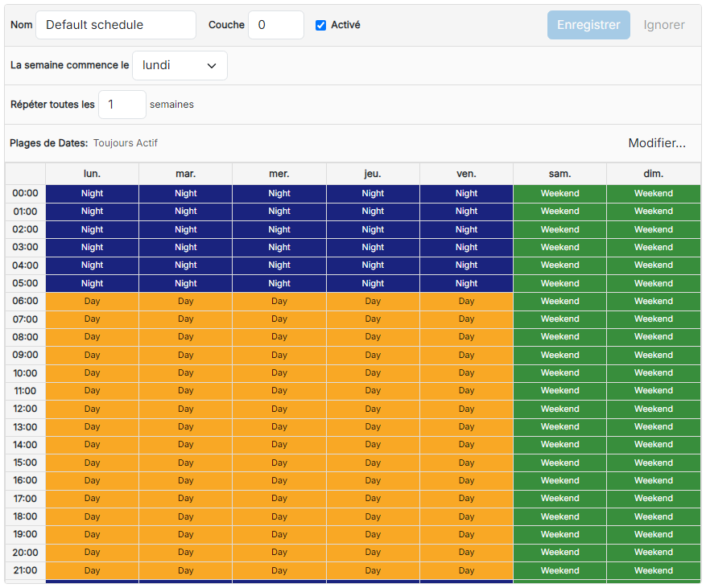Screen dimensions: 706x588
Task: Select the Weekend cell for sam. at 09:00
Action: 559,355
